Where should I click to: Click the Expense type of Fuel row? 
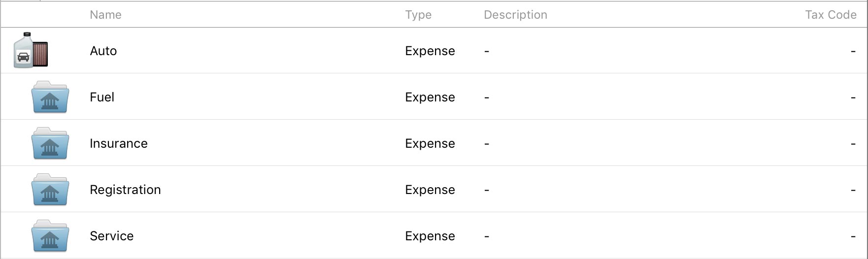pyautogui.click(x=430, y=97)
